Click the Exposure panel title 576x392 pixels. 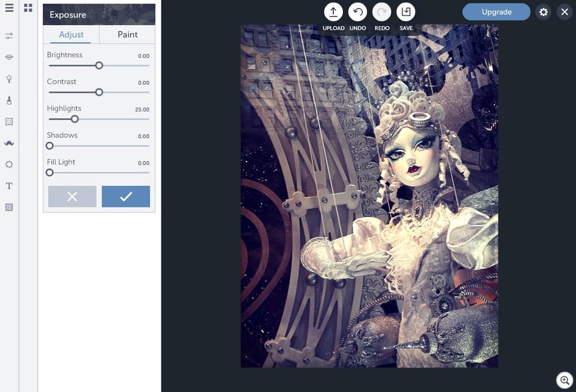(x=68, y=15)
